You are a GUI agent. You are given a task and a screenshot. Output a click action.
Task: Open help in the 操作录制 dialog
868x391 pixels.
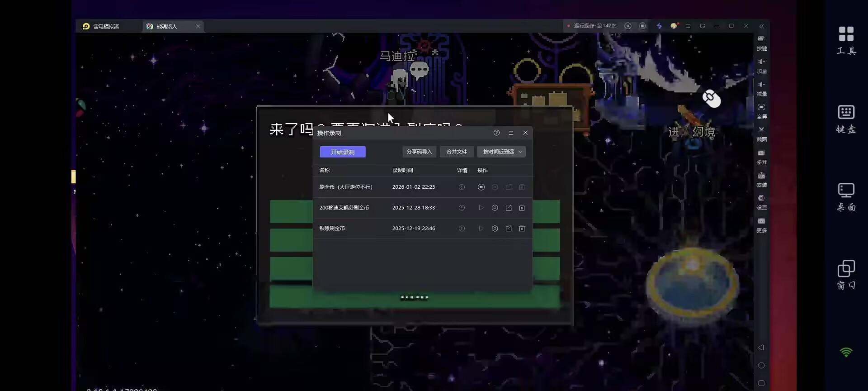pyautogui.click(x=496, y=133)
